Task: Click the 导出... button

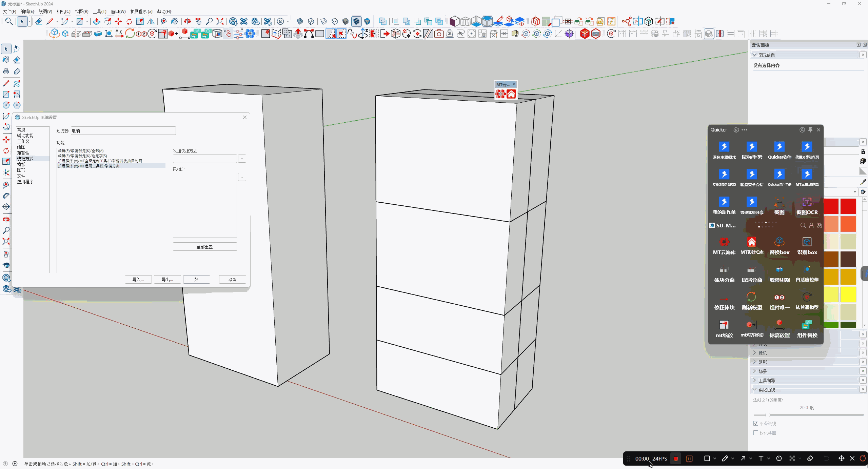Action: tap(167, 280)
